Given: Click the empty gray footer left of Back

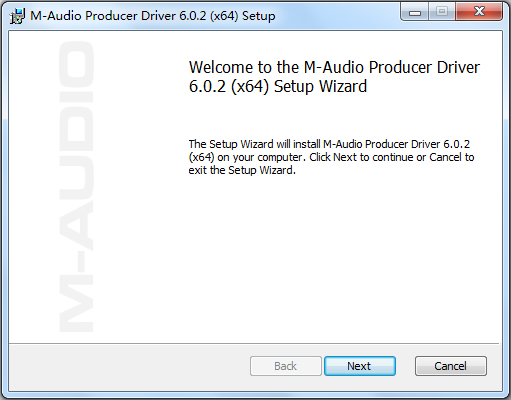Looking at the screenshot, I should point(129,366).
